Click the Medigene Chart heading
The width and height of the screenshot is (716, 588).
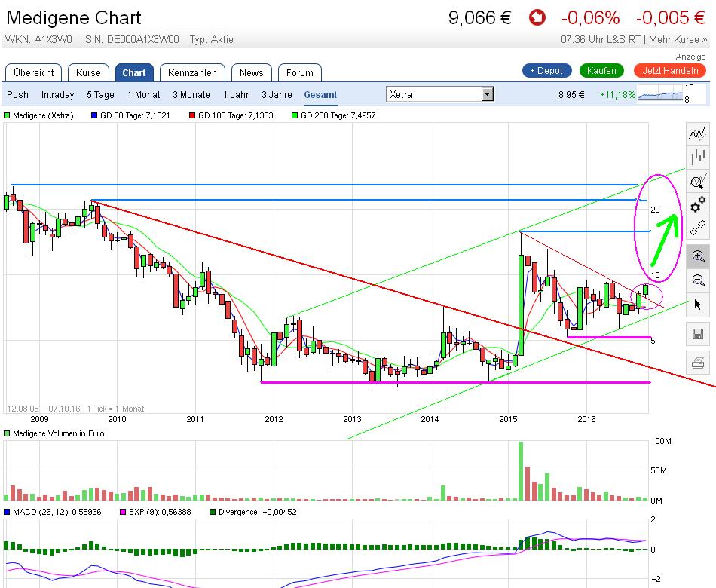click(x=74, y=18)
